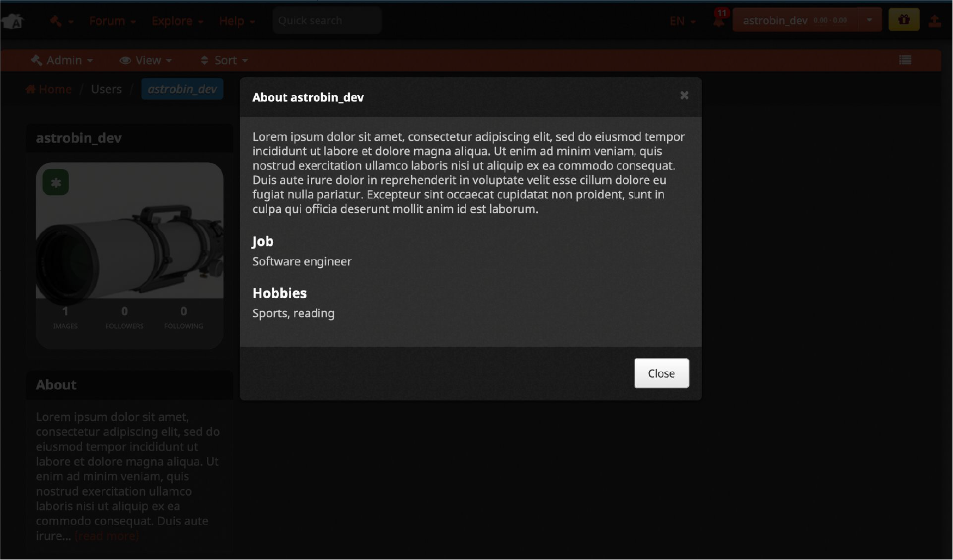Image resolution: width=953 pixels, height=560 pixels.
Task: Open the astrobin_dev user account button
Action: pyautogui.click(x=795, y=20)
